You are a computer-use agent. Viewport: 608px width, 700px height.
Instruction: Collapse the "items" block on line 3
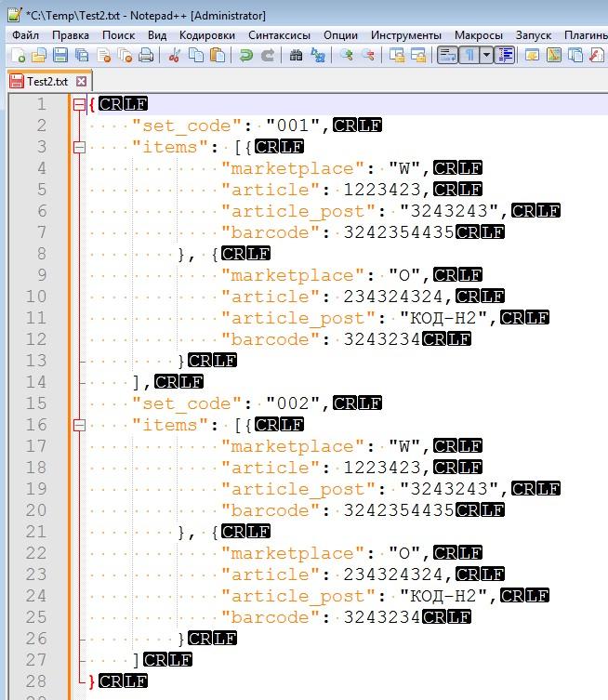(x=79, y=147)
